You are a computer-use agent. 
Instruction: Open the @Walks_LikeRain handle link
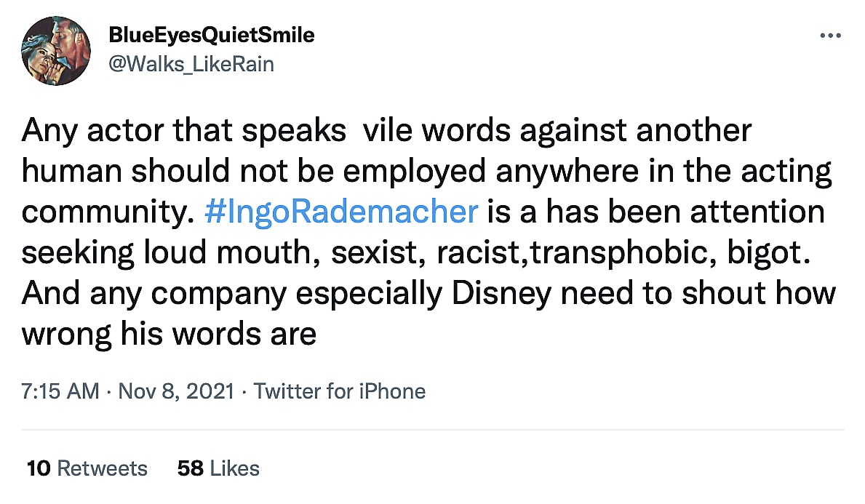click(191, 64)
